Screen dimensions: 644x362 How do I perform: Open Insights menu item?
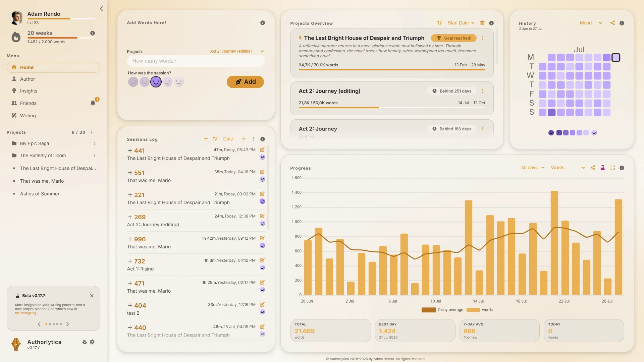[53, 91]
